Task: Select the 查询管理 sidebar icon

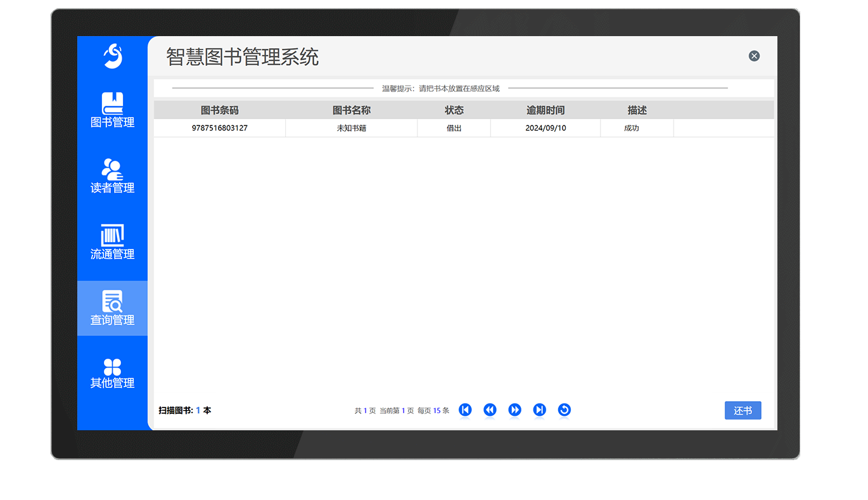Action: 112,309
